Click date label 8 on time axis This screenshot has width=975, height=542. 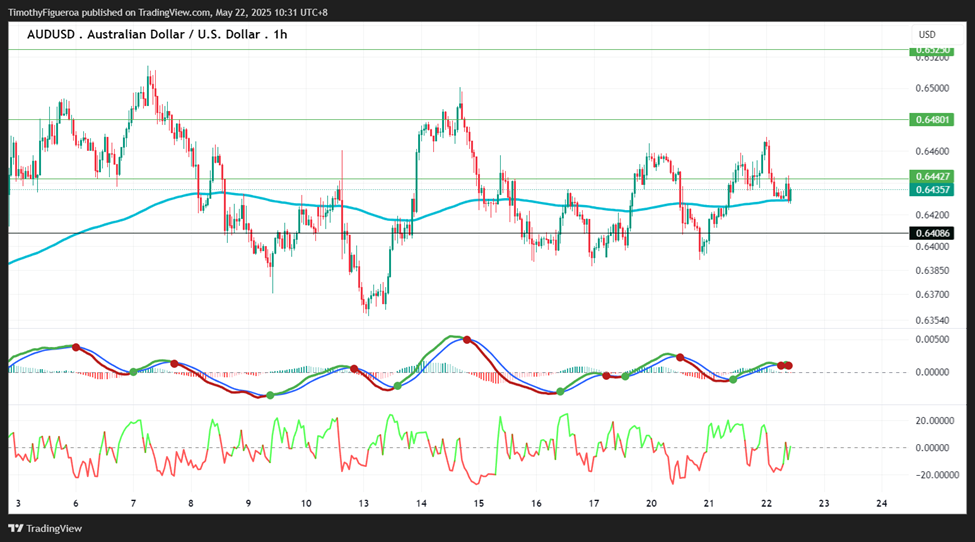coord(191,503)
